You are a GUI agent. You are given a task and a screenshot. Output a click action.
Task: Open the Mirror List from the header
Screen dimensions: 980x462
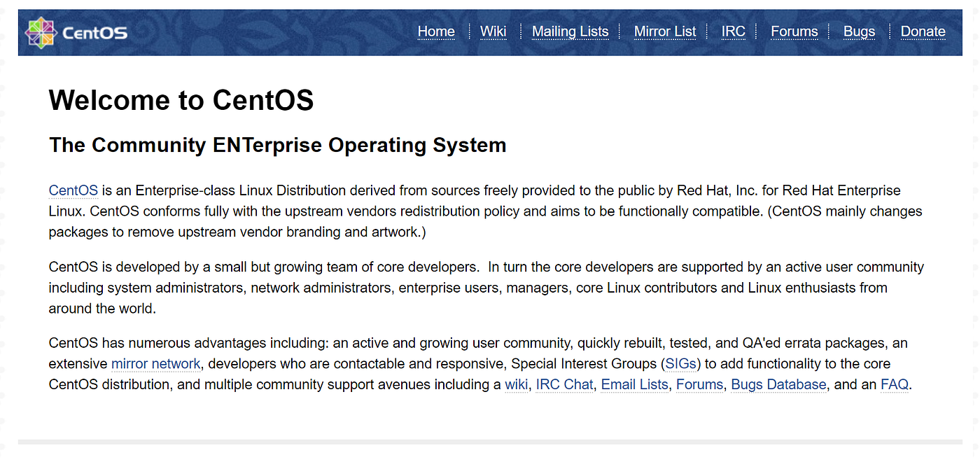(x=665, y=31)
